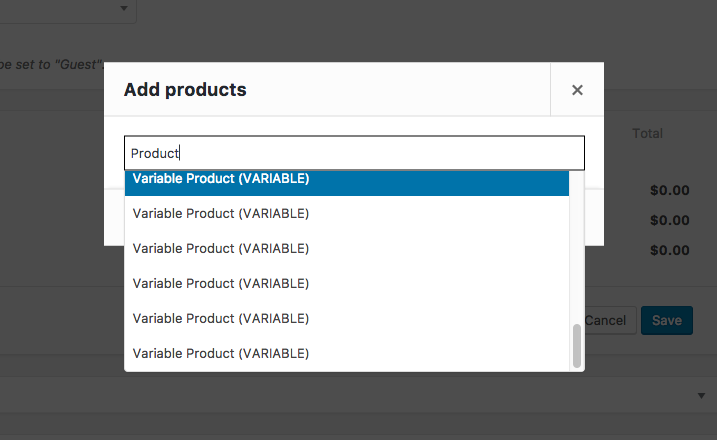Choose the second Variable Product result
The width and height of the screenshot is (717, 440).
pyautogui.click(x=347, y=214)
